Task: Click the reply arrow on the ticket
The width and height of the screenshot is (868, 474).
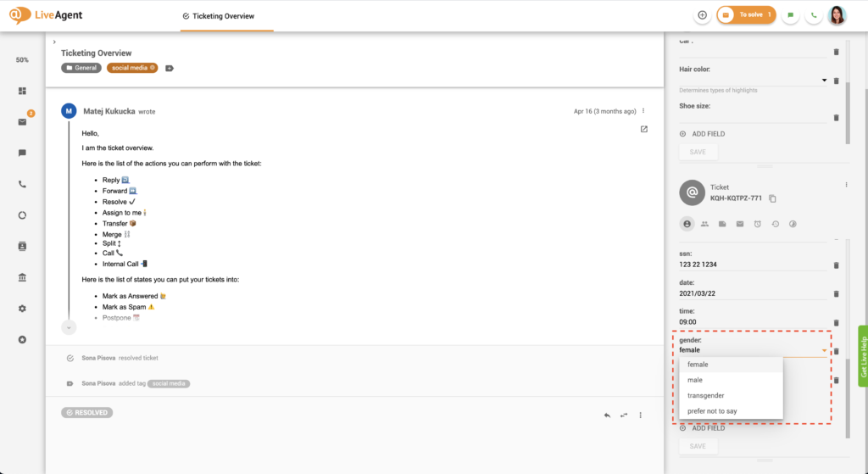Action: click(x=607, y=415)
